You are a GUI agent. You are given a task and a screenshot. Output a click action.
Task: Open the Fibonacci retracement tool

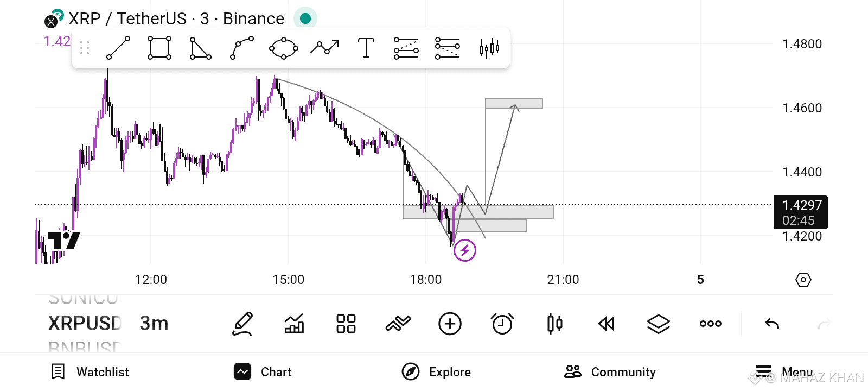tap(406, 48)
